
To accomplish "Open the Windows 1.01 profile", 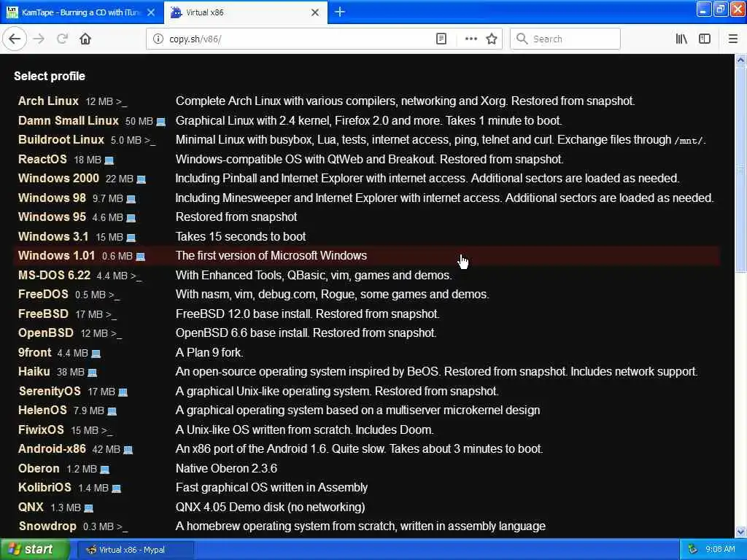I will (56, 256).
